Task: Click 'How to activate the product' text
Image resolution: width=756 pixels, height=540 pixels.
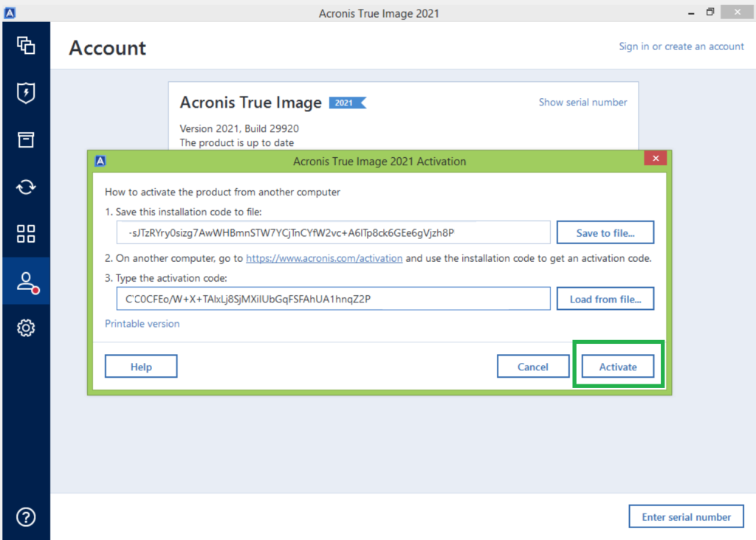Action: coord(222,193)
